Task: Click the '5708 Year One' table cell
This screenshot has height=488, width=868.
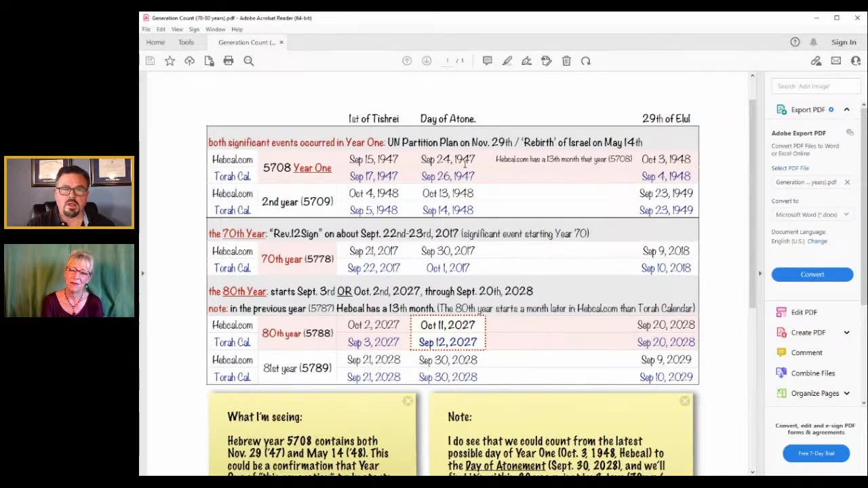Action: (x=297, y=168)
